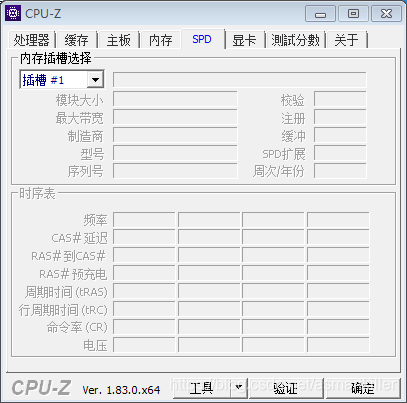
Task: Expand the 插槽 #1 dropdown arrow
Action: (95, 80)
